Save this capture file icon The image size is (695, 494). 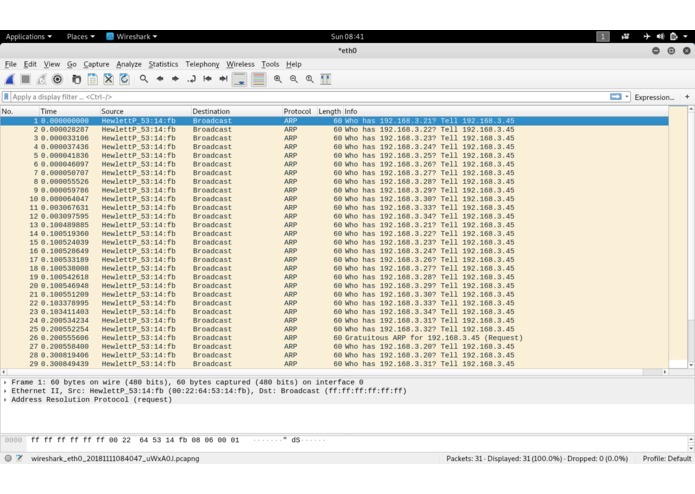93,79
